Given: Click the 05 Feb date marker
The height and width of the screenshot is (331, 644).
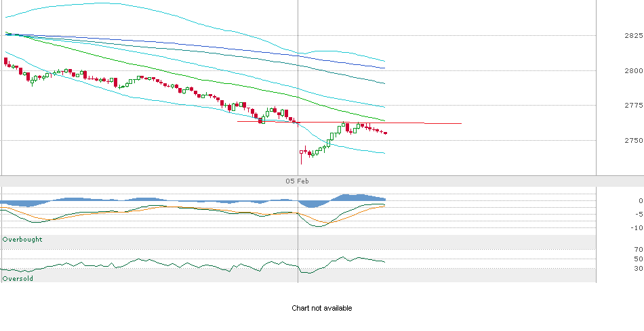Looking at the screenshot, I should pos(297,181).
